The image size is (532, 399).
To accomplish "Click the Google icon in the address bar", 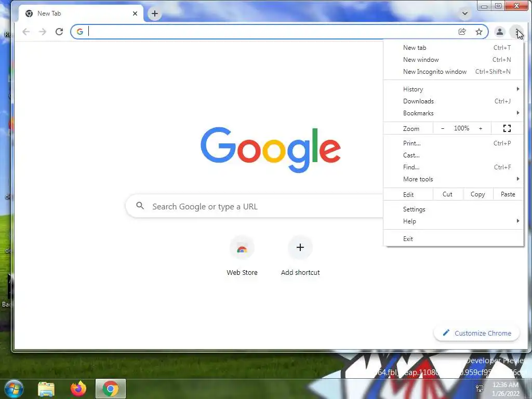I will 79,32.
